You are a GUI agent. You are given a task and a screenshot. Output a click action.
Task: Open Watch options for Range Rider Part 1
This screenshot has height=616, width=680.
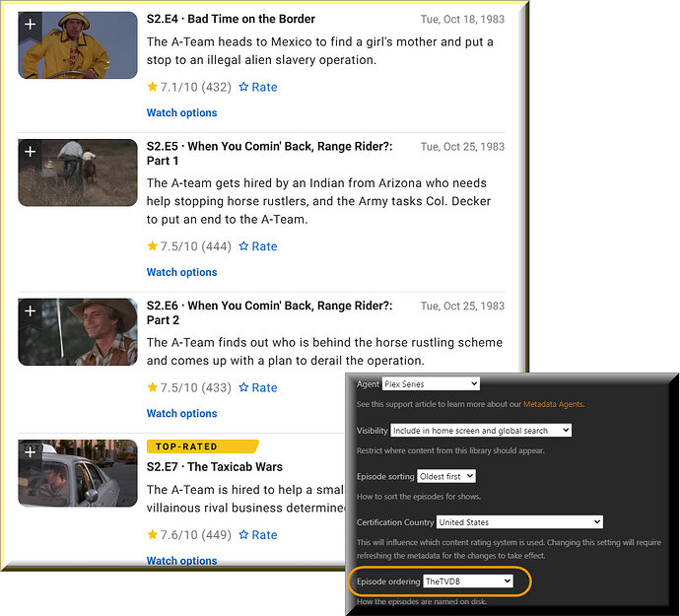pyautogui.click(x=181, y=272)
